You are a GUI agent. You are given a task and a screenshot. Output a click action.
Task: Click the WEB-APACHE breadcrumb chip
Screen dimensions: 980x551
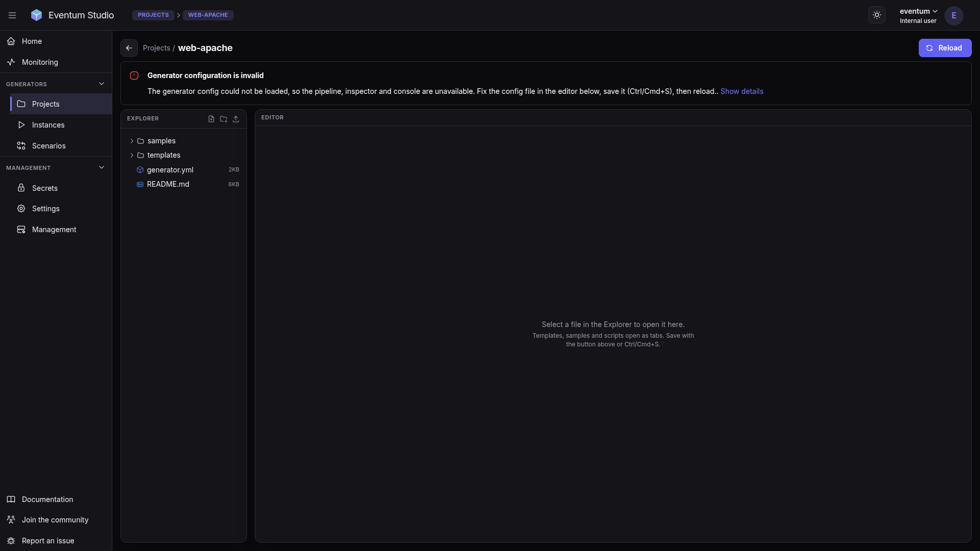point(208,15)
